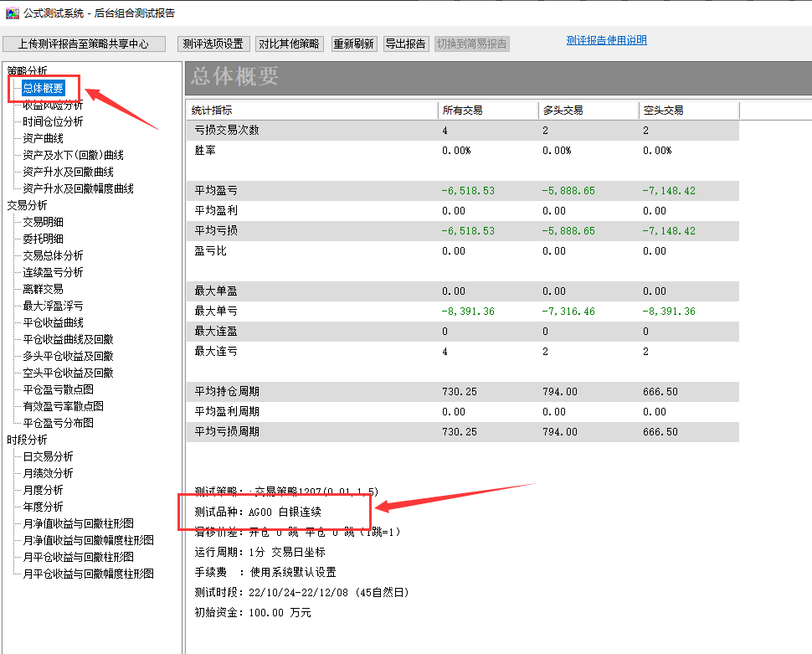
Task: Open 离群交易 tree item
Action: 43,289
